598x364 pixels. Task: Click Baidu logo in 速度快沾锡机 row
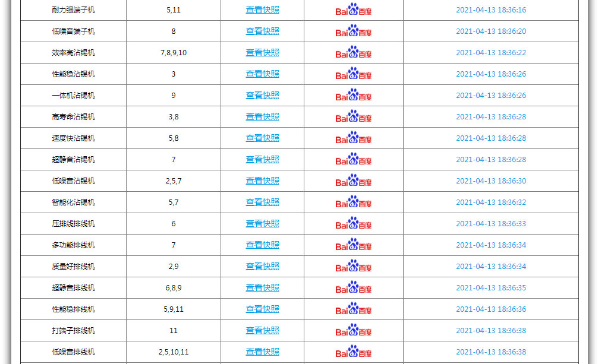(354, 138)
